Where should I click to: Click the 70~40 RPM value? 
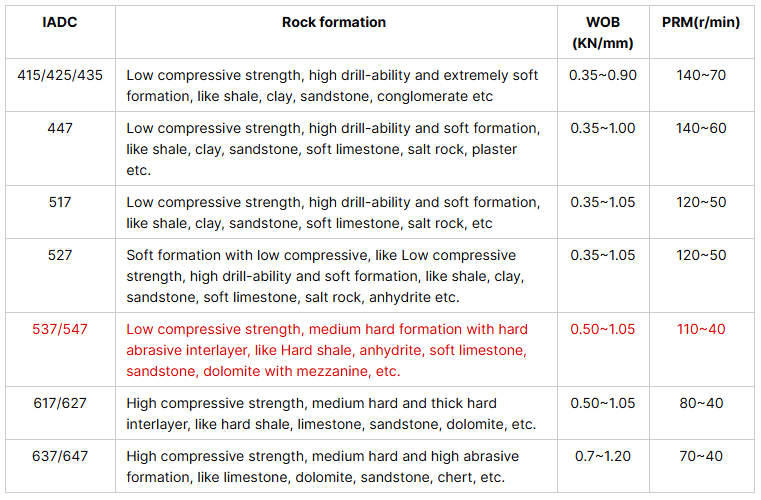click(701, 456)
